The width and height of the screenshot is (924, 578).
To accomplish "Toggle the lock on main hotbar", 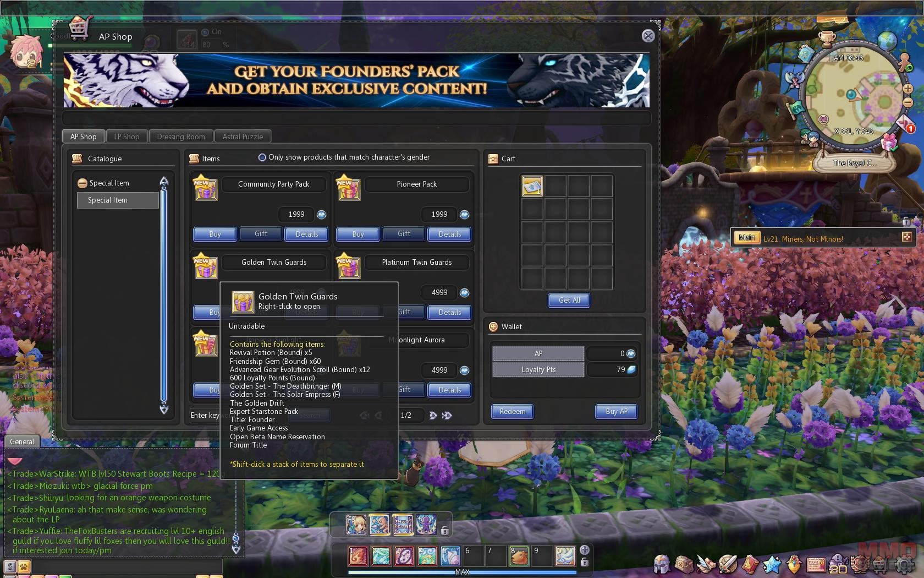I will click(x=585, y=562).
